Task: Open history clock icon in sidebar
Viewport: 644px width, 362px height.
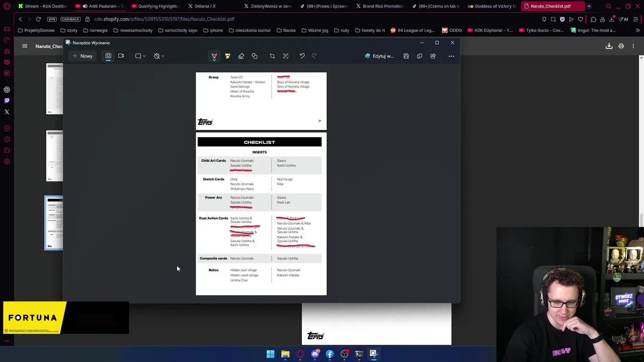Action: tap(7, 139)
